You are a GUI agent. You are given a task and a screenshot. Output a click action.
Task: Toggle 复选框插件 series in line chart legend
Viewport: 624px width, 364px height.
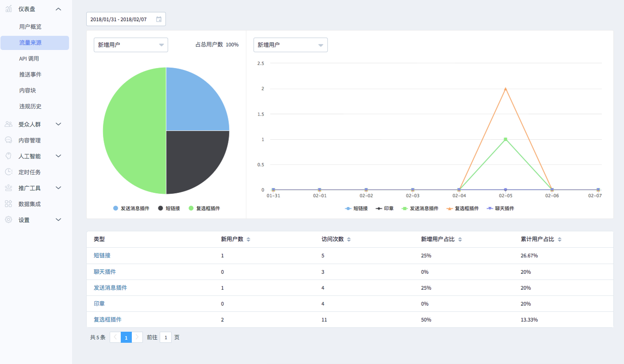tap(462, 208)
